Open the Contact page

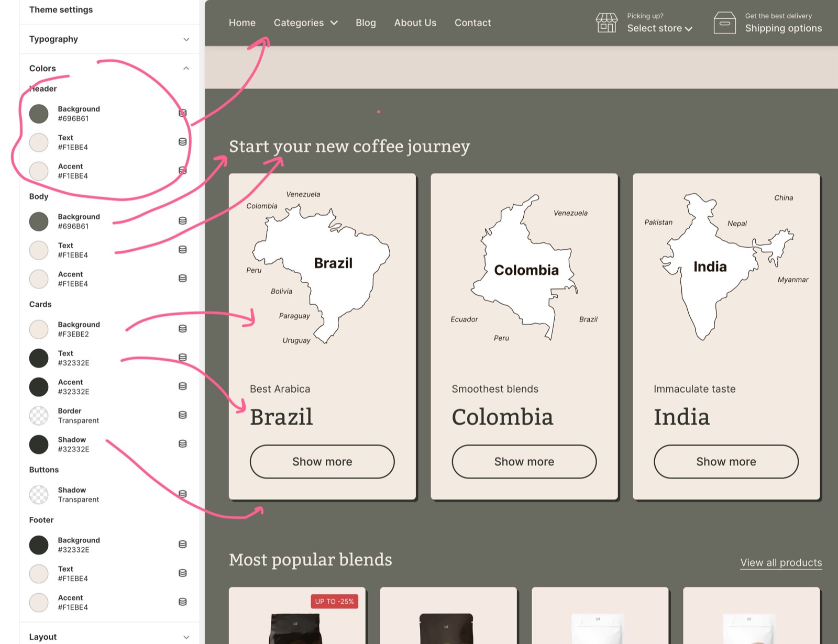(473, 23)
